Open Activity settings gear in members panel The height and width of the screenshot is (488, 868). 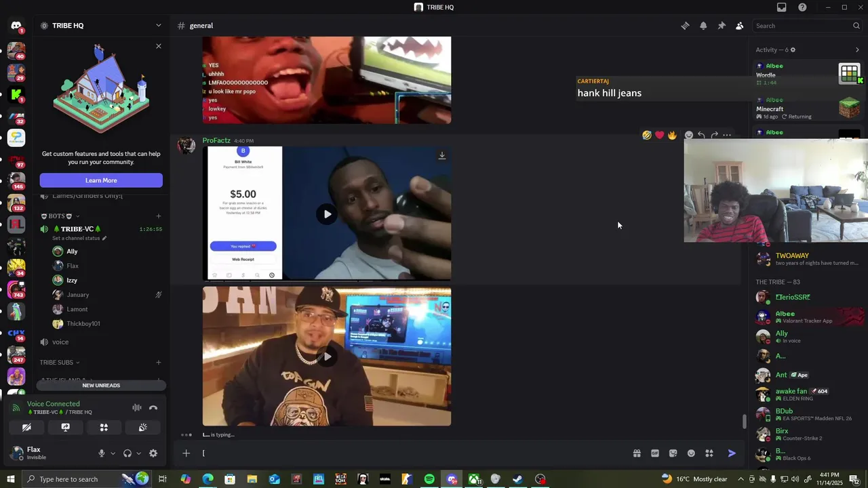click(793, 49)
